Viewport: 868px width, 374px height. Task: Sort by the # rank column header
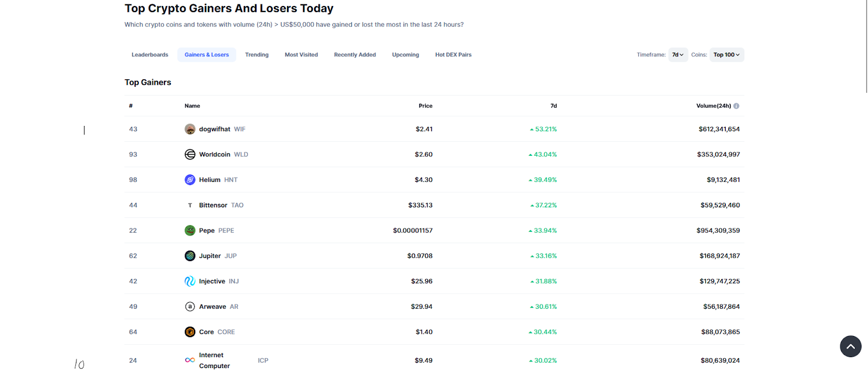pyautogui.click(x=131, y=106)
